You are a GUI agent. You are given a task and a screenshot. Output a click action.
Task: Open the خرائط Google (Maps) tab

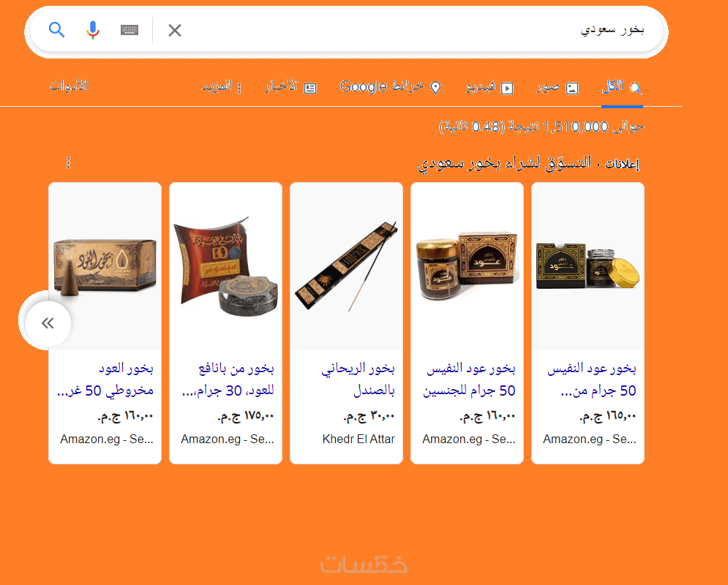click(x=391, y=87)
